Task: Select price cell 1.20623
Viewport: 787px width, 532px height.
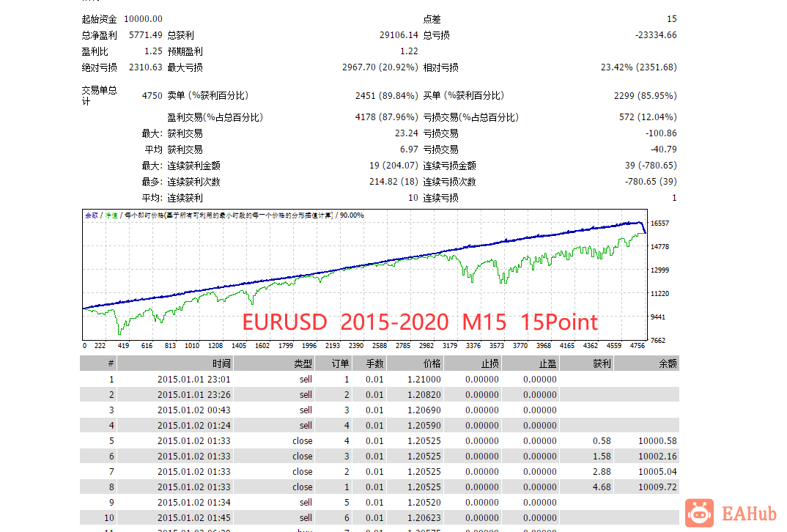Action: coord(424,518)
